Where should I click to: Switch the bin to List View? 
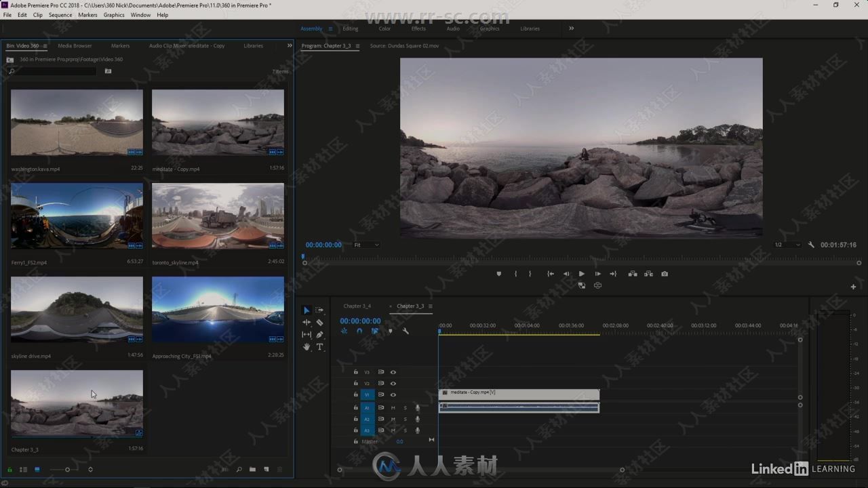pos(24,469)
